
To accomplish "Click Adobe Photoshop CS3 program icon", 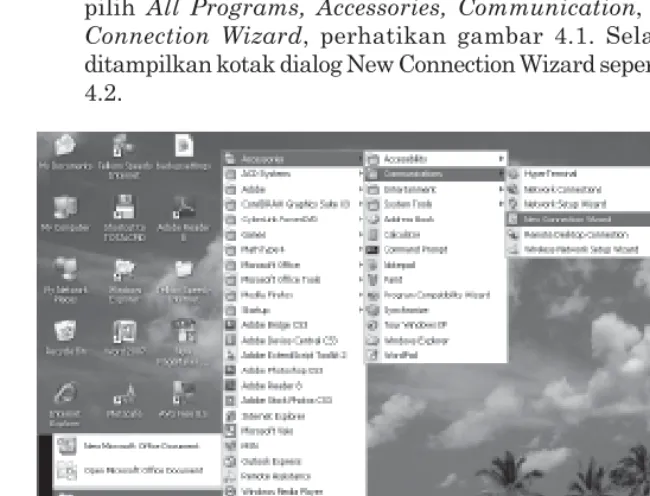I will [x=230, y=370].
